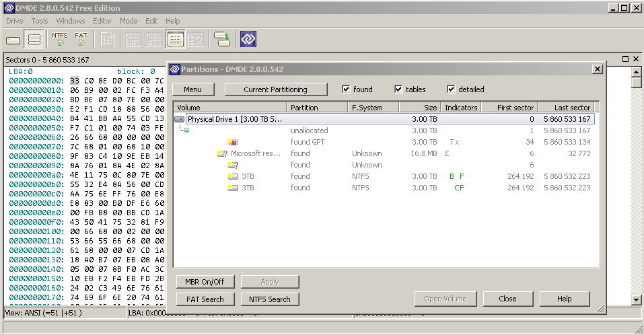Click the Indicators column header
The width and height of the screenshot is (644, 335).
tap(461, 108)
